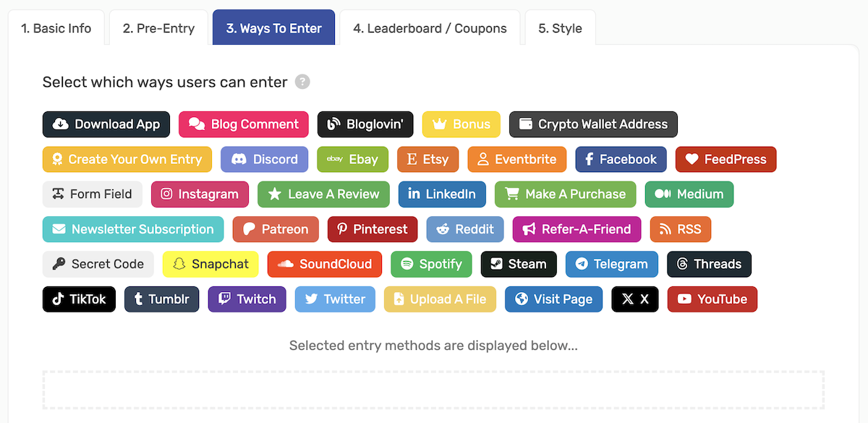Image resolution: width=868 pixels, height=423 pixels.
Task: Select the Spotify entry method
Action: pyautogui.click(x=431, y=264)
